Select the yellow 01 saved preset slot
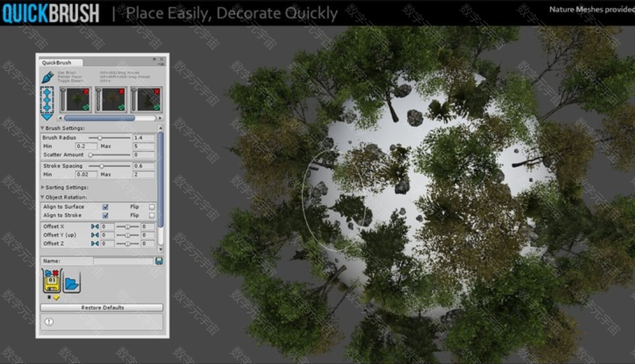This screenshot has height=364, width=635. coord(52,283)
